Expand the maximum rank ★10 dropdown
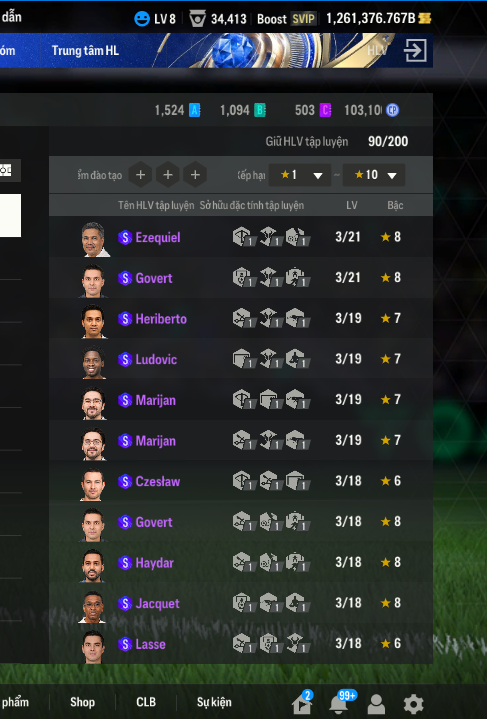This screenshot has height=719, width=487. pyautogui.click(x=374, y=175)
